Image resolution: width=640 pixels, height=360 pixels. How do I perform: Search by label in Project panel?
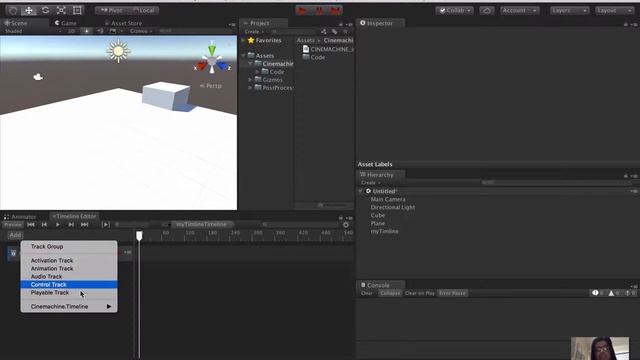334,31
